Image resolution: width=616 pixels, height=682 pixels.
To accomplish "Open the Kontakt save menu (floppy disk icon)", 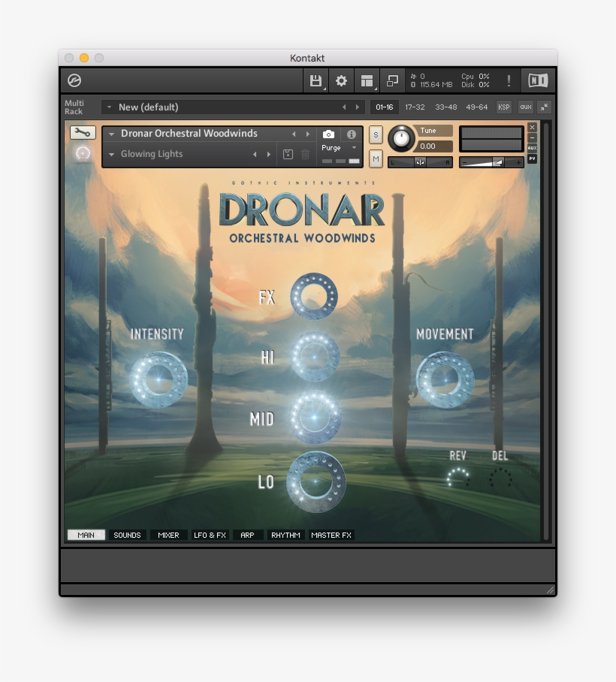I will click(316, 81).
